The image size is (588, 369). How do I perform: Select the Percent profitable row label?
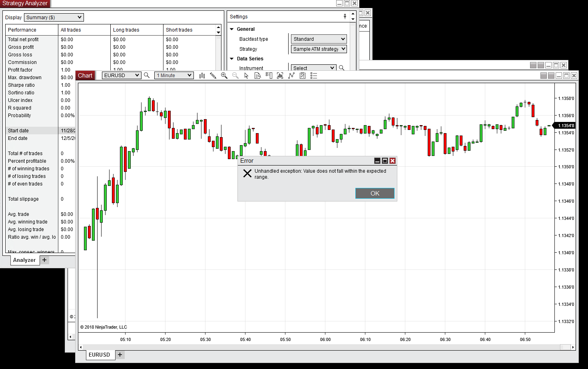[x=27, y=161]
